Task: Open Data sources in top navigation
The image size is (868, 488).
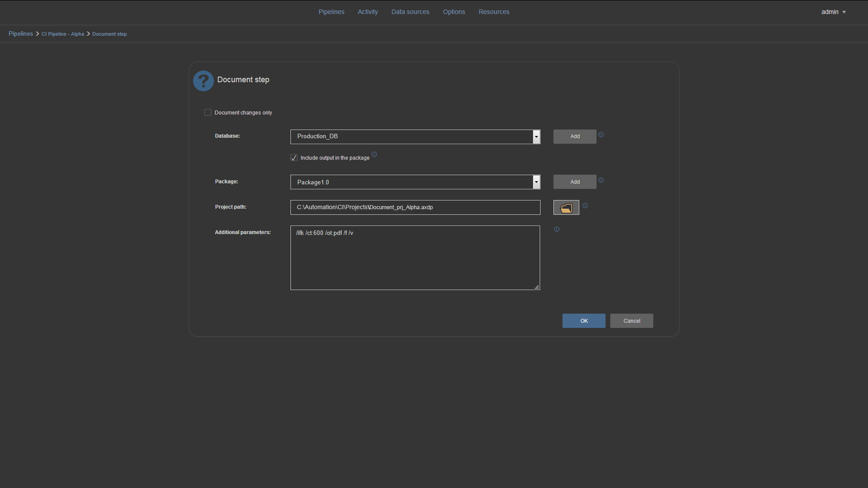Action: click(410, 12)
